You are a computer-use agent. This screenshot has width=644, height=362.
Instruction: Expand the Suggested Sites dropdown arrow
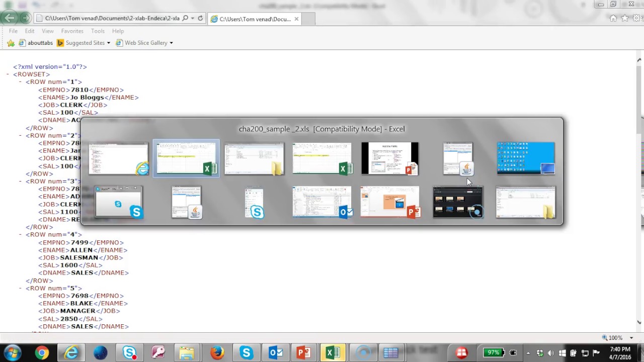point(108,43)
